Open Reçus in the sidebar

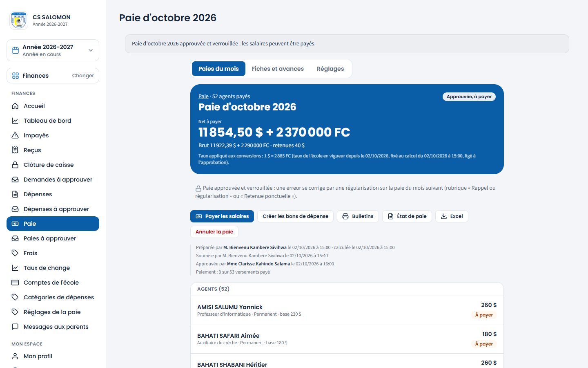53,150
